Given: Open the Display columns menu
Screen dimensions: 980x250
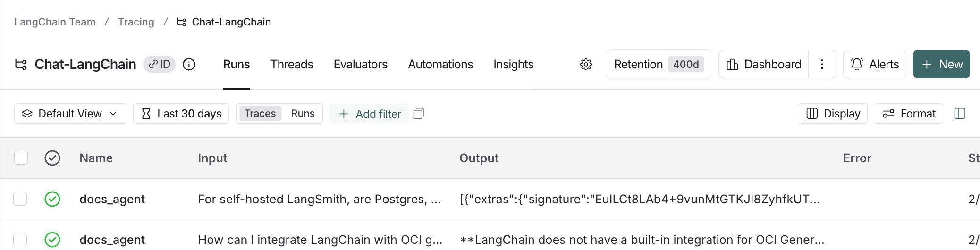Looking at the screenshot, I should 833,114.
